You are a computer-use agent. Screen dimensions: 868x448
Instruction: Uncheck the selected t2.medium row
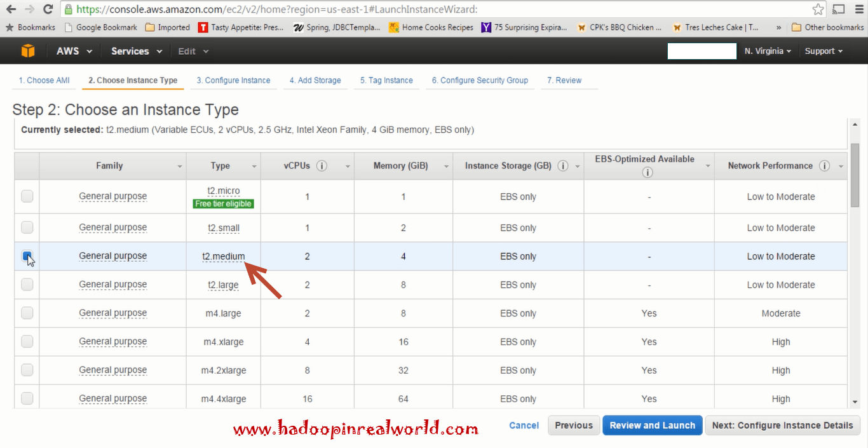click(x=27, y=256)
